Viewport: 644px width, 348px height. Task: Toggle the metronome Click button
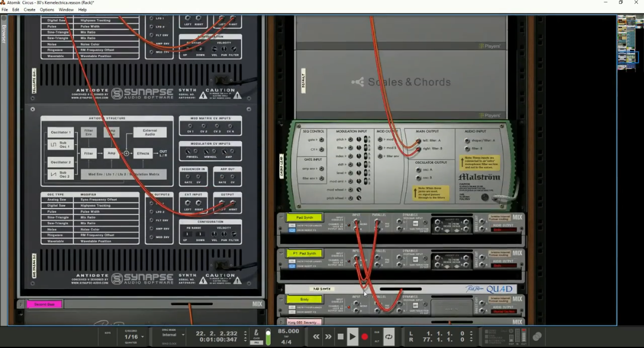[x=256, y=334]
